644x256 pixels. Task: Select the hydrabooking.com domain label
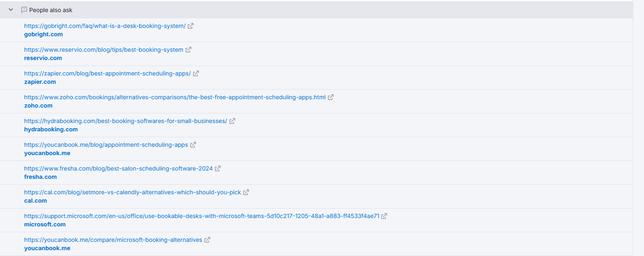point(51,129)
